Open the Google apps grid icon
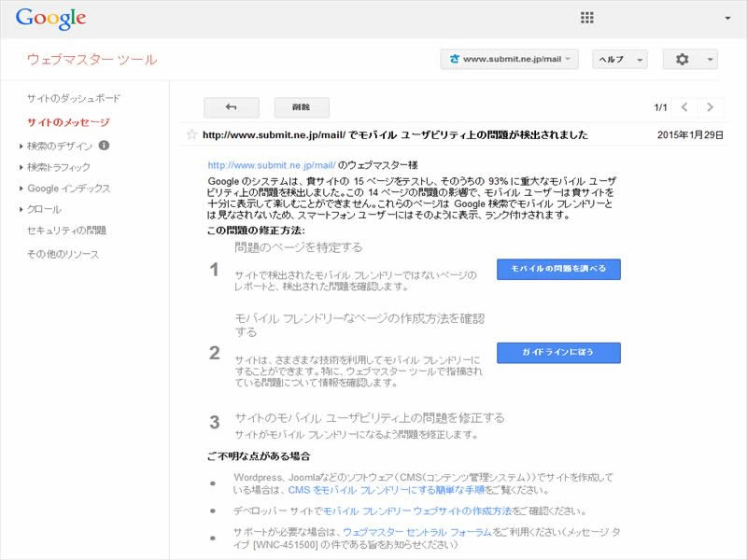 point(587,18)
